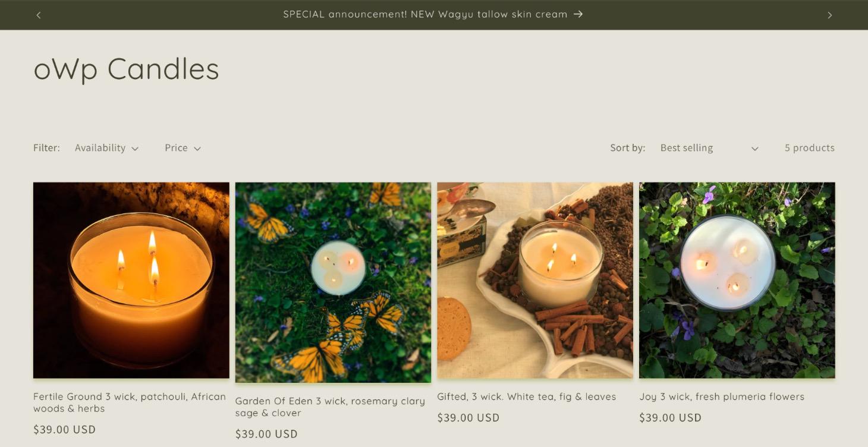This screenshot has width=868, height=447.
Task: Click the Gifted, 3 wick title link
Action: tap(526, 396)
